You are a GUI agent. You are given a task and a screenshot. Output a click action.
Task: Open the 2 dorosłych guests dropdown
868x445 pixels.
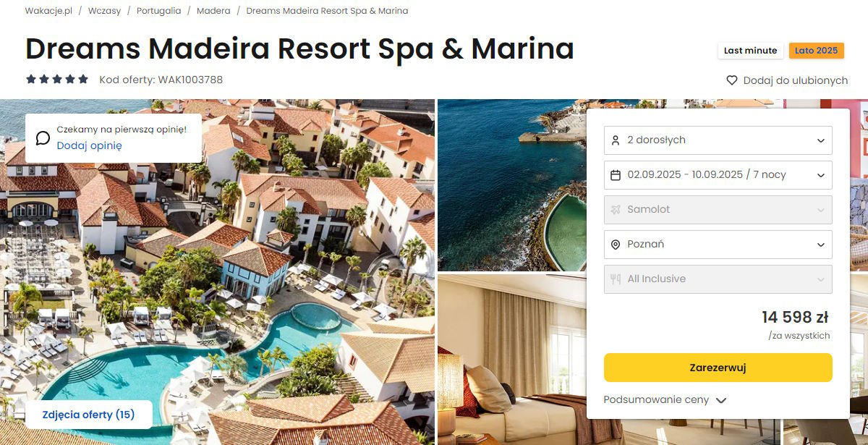click(x=718, y=140)
